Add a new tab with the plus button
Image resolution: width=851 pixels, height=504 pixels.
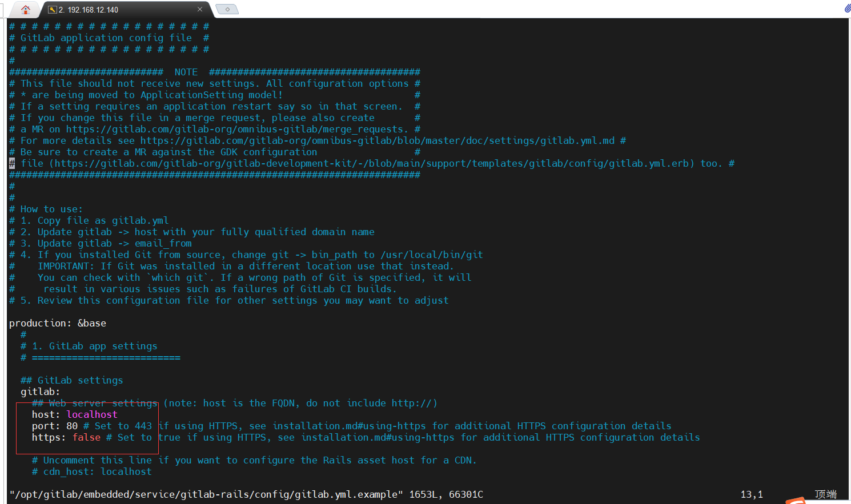pyautogui.click(x=227, y=9)
